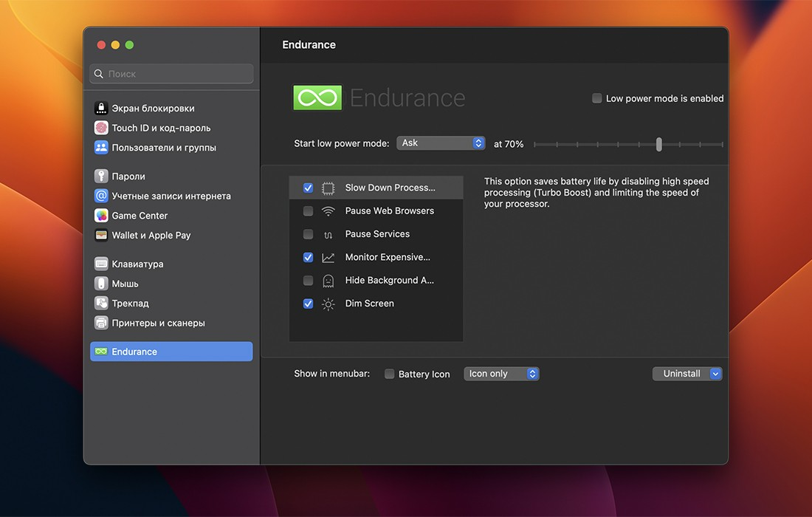Open the Uninstall button dropdown arrow

(x=715, y=374)
